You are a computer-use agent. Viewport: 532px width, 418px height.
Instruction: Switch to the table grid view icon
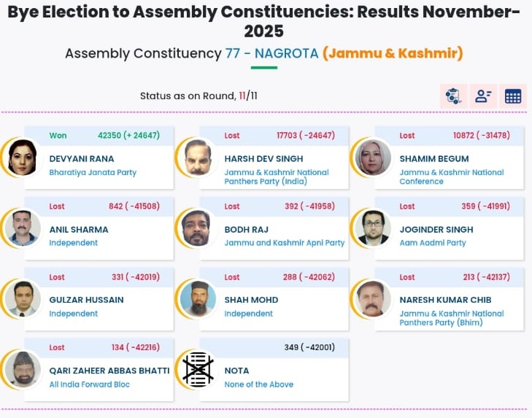click(512, 96)
